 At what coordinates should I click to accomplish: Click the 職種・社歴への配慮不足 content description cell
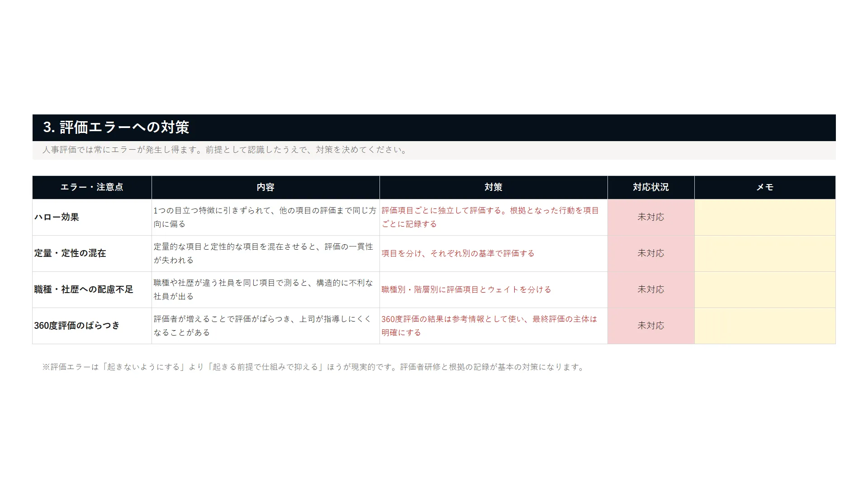tap(266, 289)
